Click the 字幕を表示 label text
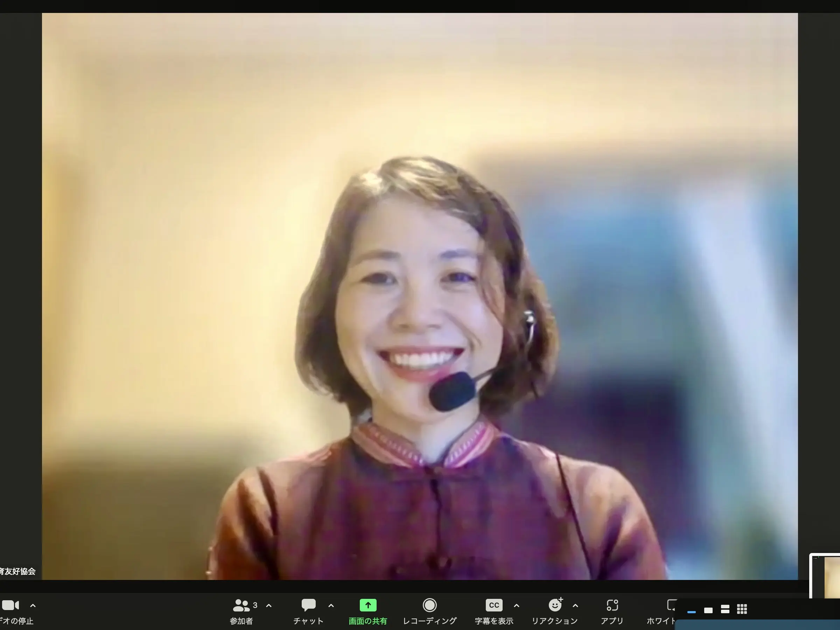 (493, 621)
